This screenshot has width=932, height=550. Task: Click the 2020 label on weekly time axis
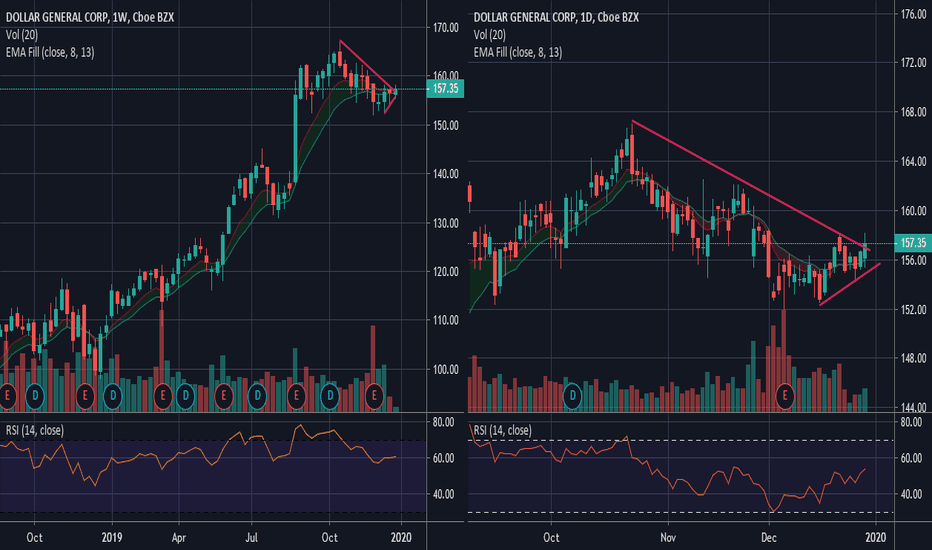point(401,538)
